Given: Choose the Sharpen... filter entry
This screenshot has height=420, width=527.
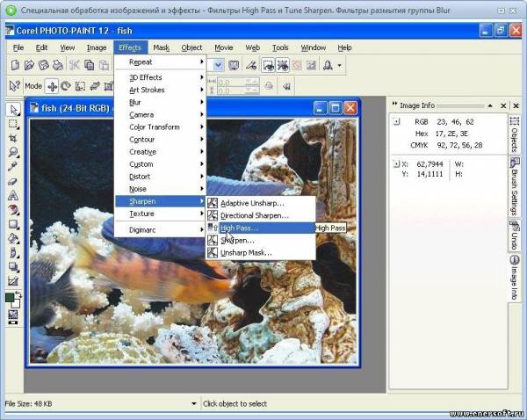Looking at the screenshot, I should click(261, 241).
